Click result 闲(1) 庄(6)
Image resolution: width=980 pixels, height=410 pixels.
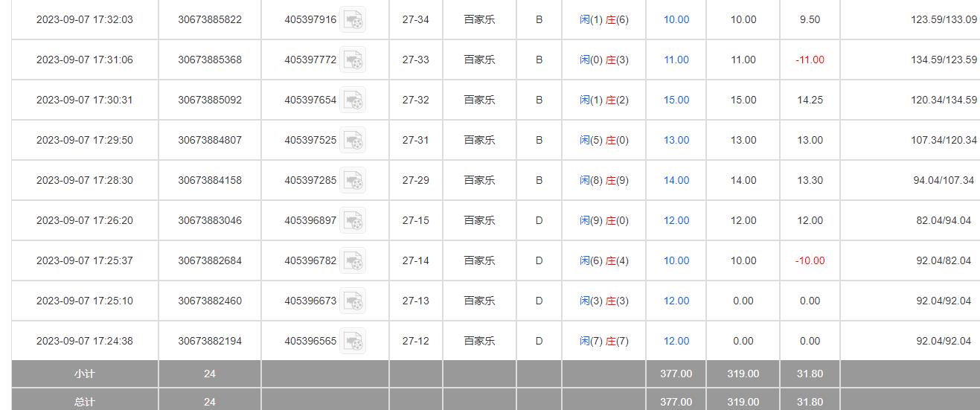[604, 19]
